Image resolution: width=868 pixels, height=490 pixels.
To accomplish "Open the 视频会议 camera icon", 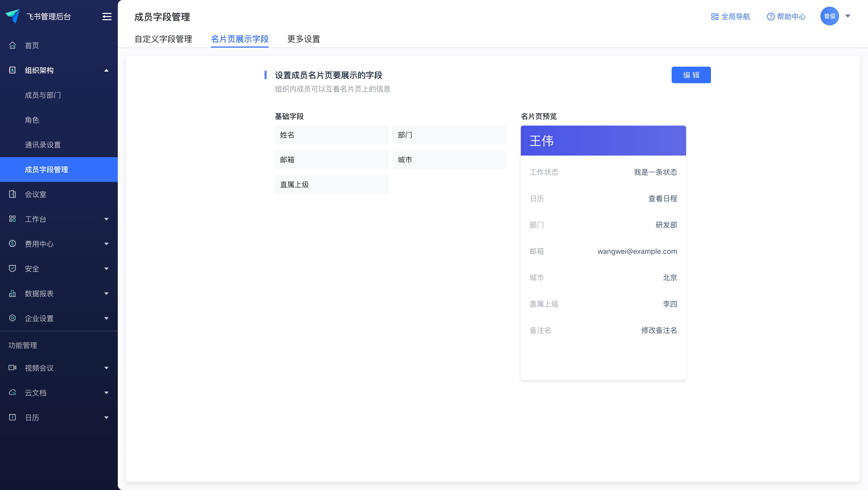I will [x=12, y=368].
